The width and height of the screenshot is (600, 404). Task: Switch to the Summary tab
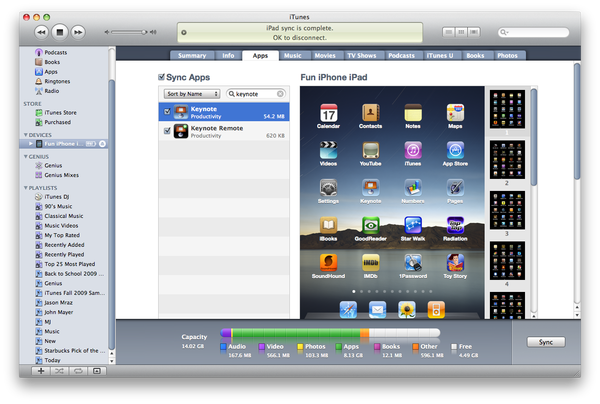[x=192, y=55]
